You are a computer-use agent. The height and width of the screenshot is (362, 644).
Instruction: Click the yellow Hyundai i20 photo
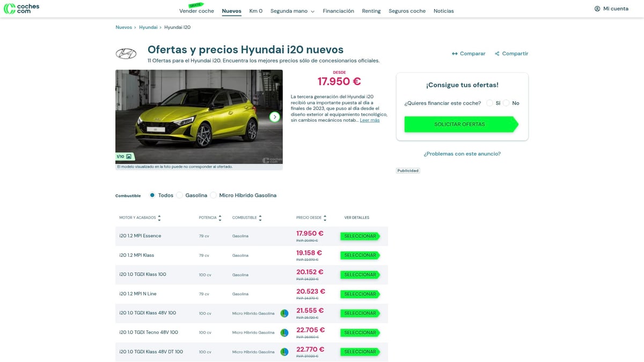point(199,115)
